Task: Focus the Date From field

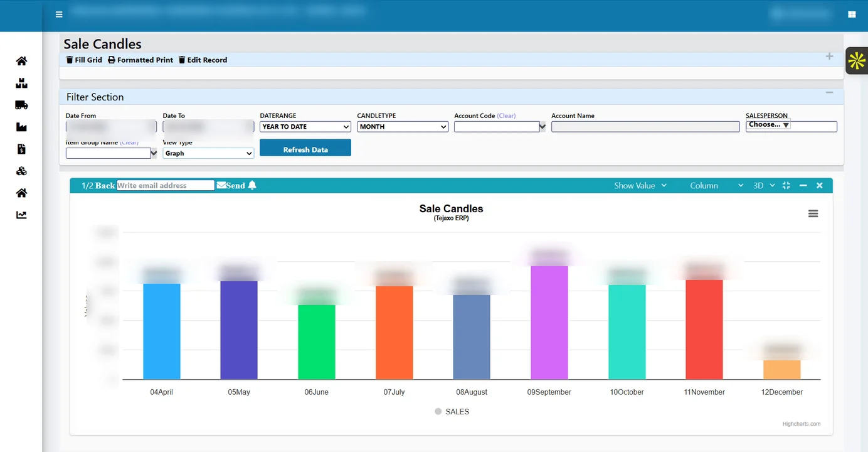Action: 111,127
